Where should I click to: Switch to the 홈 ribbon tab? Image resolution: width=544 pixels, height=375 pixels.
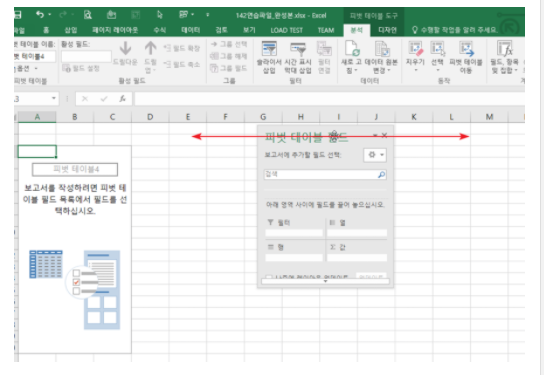pos(46,30)
